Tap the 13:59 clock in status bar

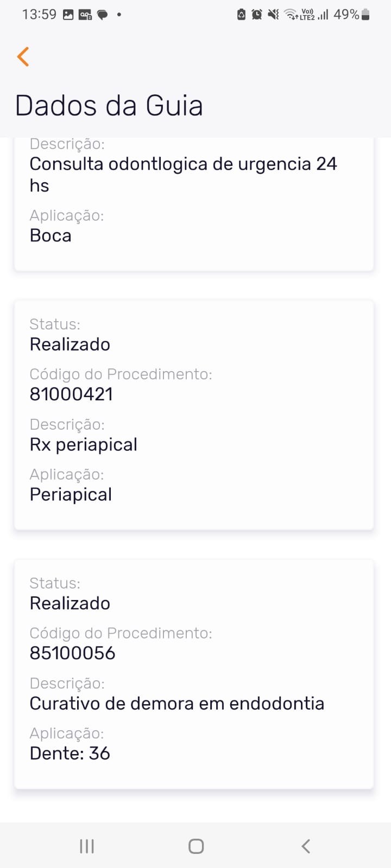click(39, 15)
